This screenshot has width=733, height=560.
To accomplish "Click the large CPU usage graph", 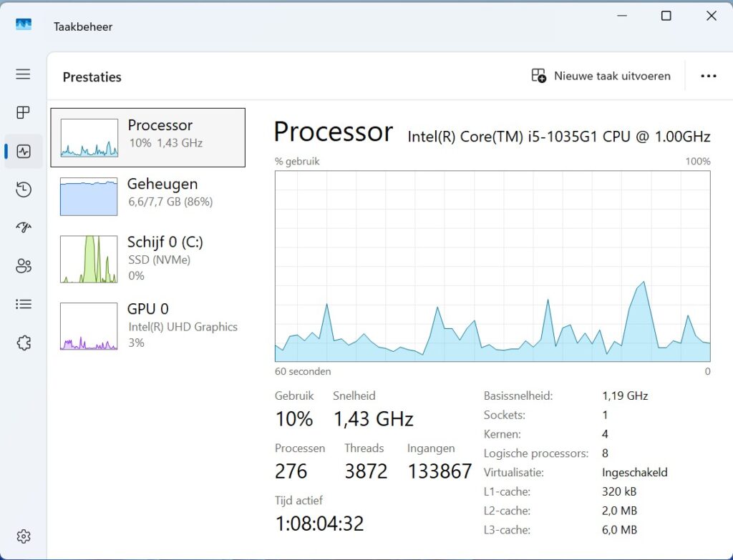I will coord(492,266).
